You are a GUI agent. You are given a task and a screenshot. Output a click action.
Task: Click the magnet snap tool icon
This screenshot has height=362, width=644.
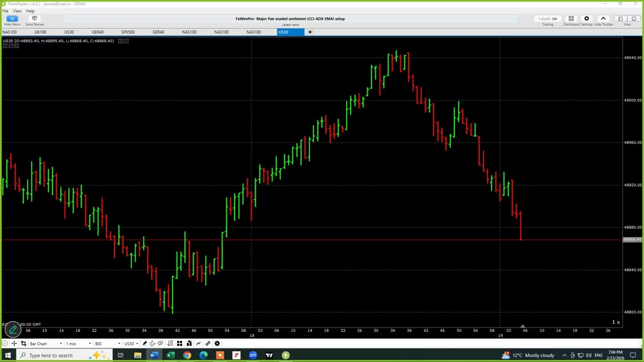coord(152,343)
